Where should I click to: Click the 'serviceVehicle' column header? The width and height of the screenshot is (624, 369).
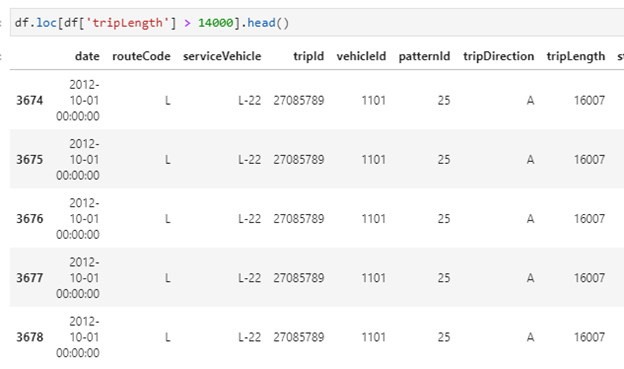point(222,57)
